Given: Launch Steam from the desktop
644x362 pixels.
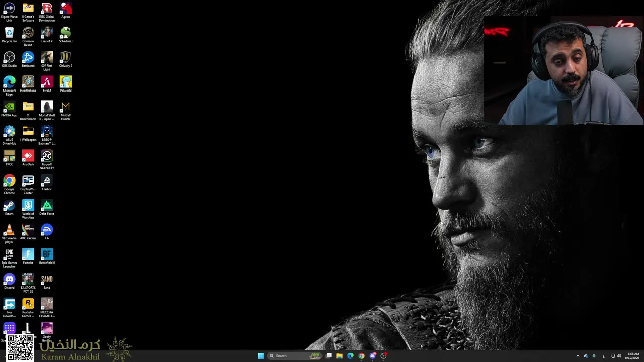Looking at the screenshot, I should (x=9, y=208).
